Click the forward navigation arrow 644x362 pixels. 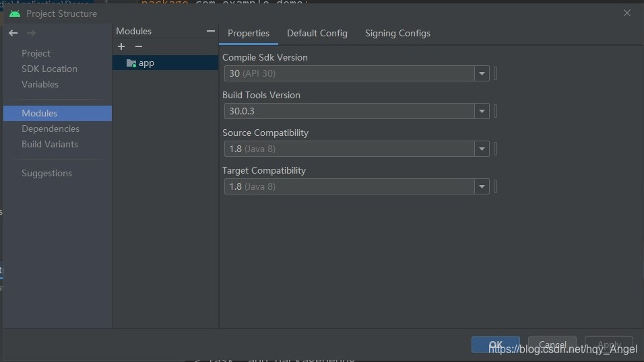[31, 33]
